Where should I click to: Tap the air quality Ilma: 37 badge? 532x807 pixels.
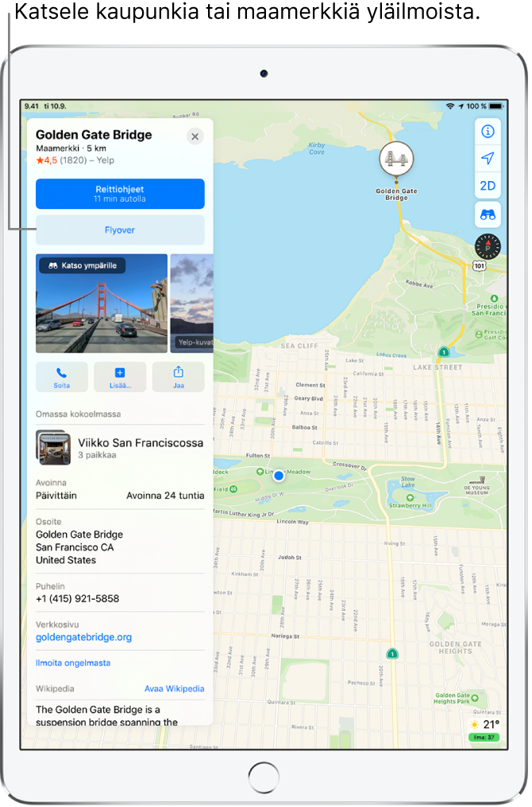(x=484, y=738)
